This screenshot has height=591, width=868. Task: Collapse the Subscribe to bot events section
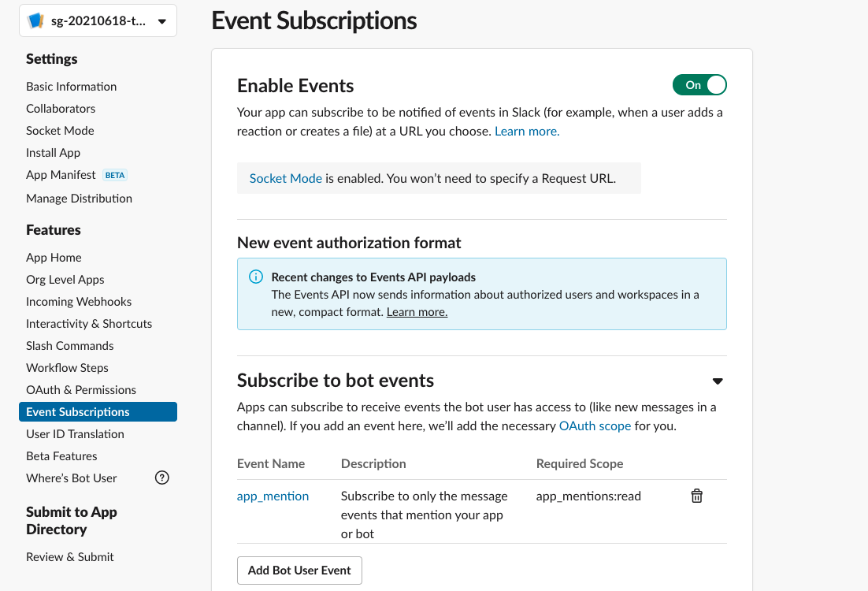click(x=718, y=381)
